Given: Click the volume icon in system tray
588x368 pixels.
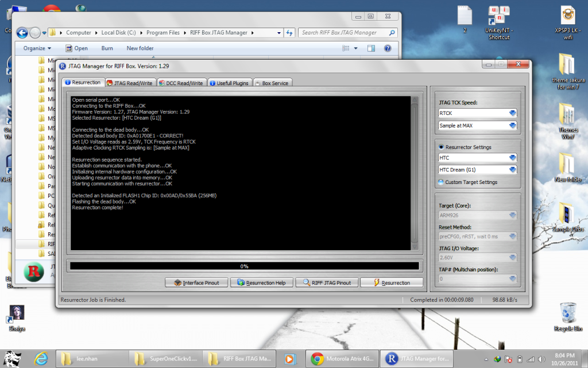Looking at the screenshot, I should pos(541,359).
